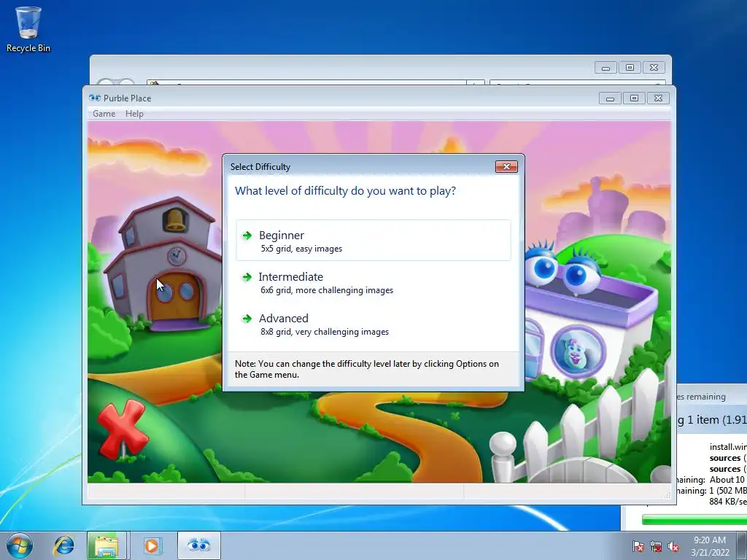The width and height of the screenshot is (747, 560).
Task: Click the round purble portrait window on the shop
Action: click(578, 352)
